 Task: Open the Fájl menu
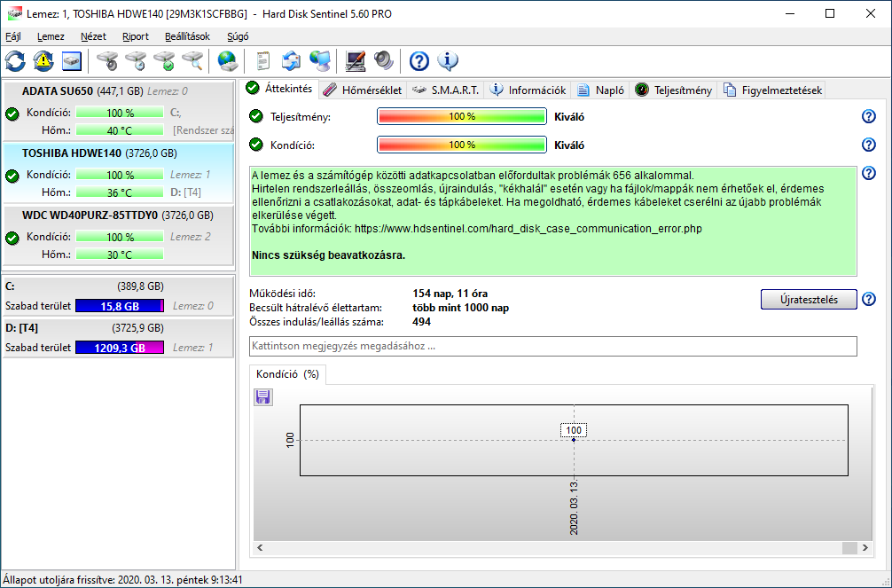click(x=13, y=36)
